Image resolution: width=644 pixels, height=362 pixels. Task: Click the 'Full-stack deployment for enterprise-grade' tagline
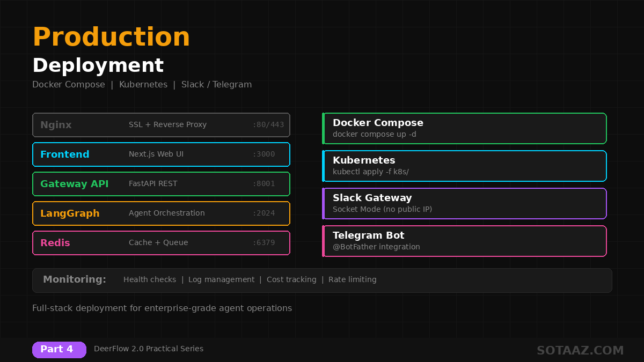(x=162, y=308)
